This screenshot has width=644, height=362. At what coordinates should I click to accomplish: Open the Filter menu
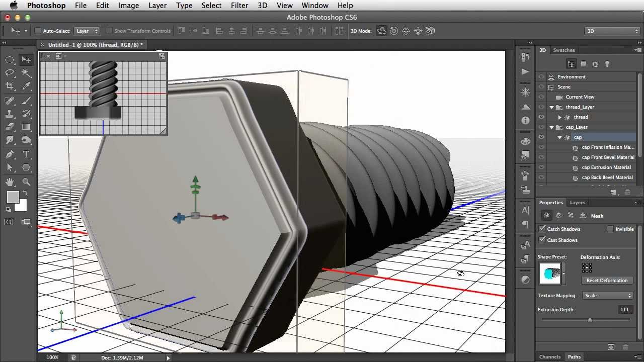click(x=239, y=5)
